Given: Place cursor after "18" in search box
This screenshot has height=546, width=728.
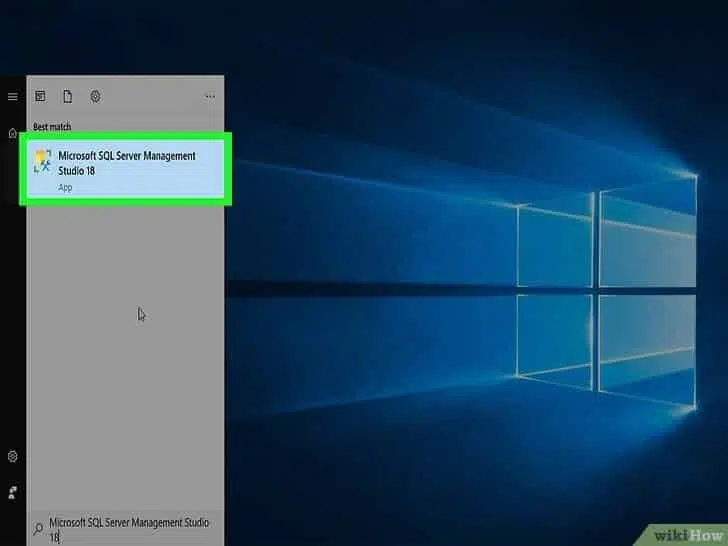Looking at the screenshot, I should pyautogui.click(x=61, y=538).
